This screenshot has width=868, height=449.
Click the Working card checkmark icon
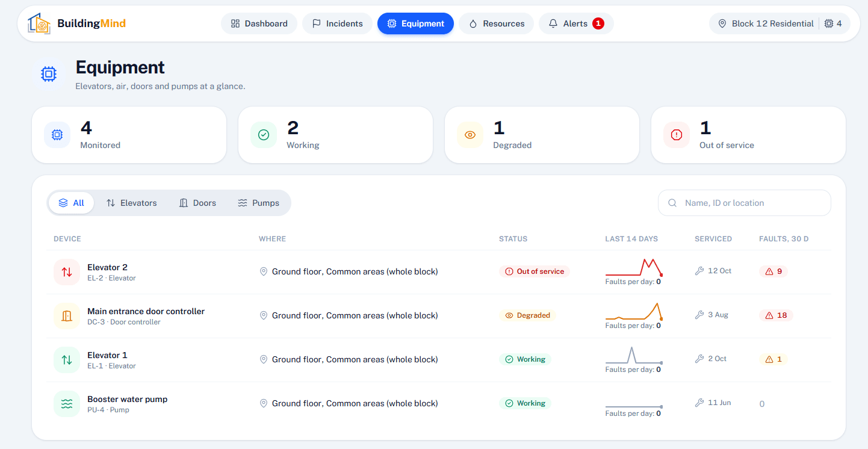pos(264,135)
